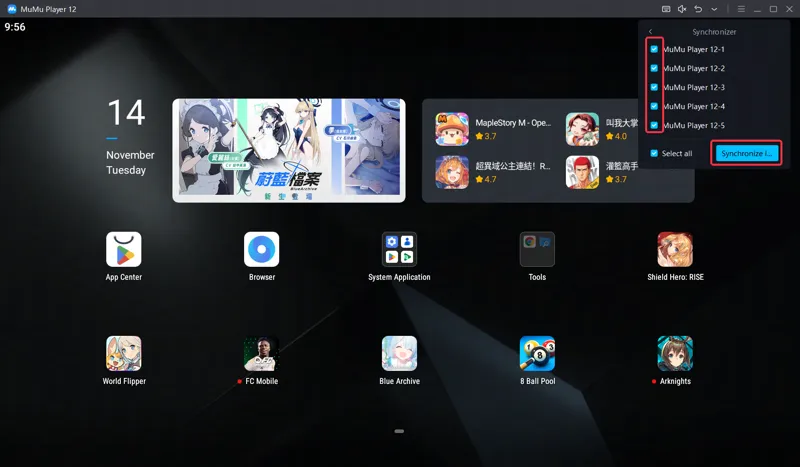Uncheck MuMu Player 12-4 checkbox
Viewport: 800px width, 467px height.
point(654,106)
